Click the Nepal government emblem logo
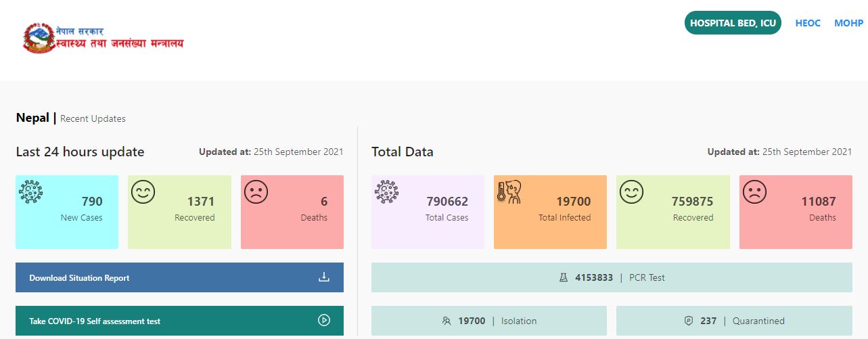Viewport: 868px width, 339px height. (39, 38)
